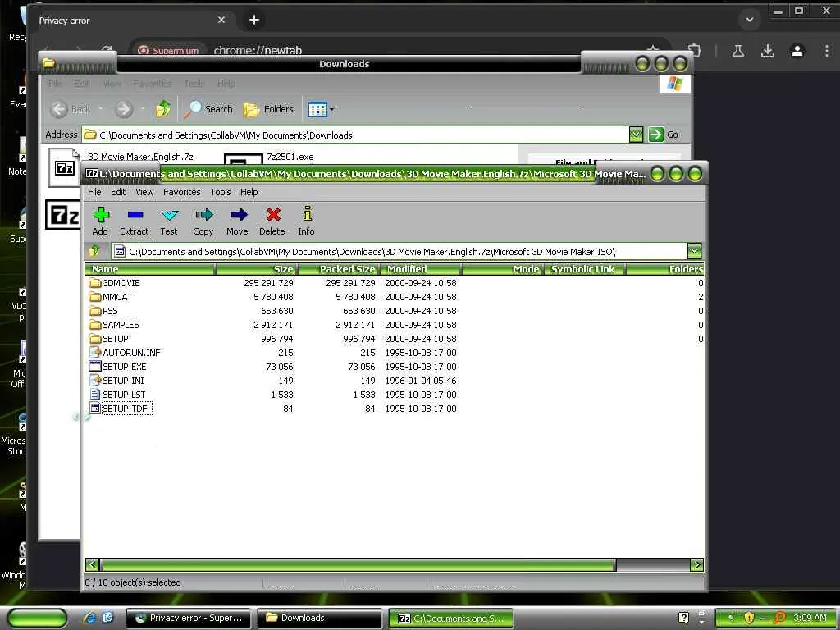Click the red Delete icon

pos(272,221)
